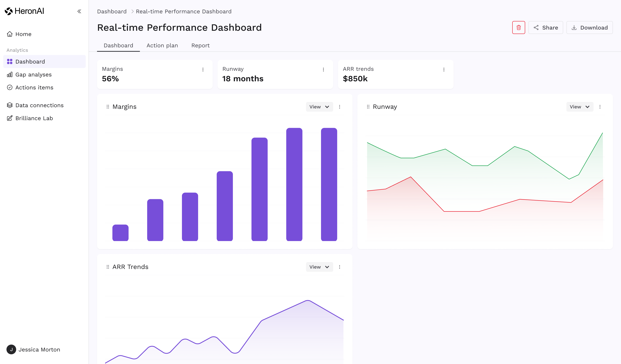Click Dashboard breadcrumb link

click(x=112, y=12)
